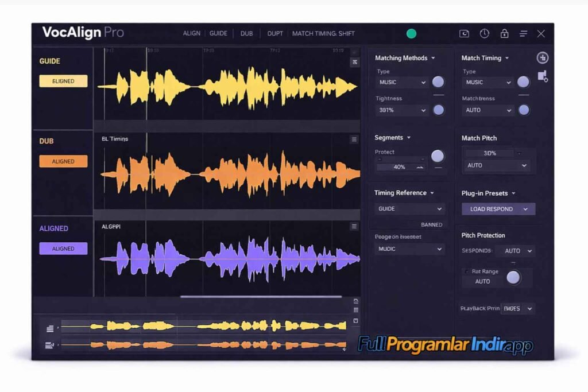Screen dimensions: 588x392
Task: Adjust the Protect slider set to 40%
Action: click(x=401, y=167)
